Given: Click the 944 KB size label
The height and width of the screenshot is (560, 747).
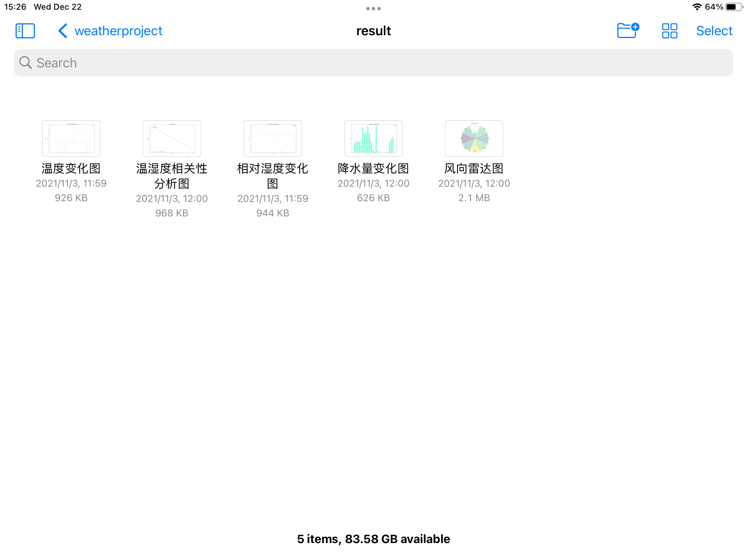Looking at the screenshot, I should click(273, 213).
